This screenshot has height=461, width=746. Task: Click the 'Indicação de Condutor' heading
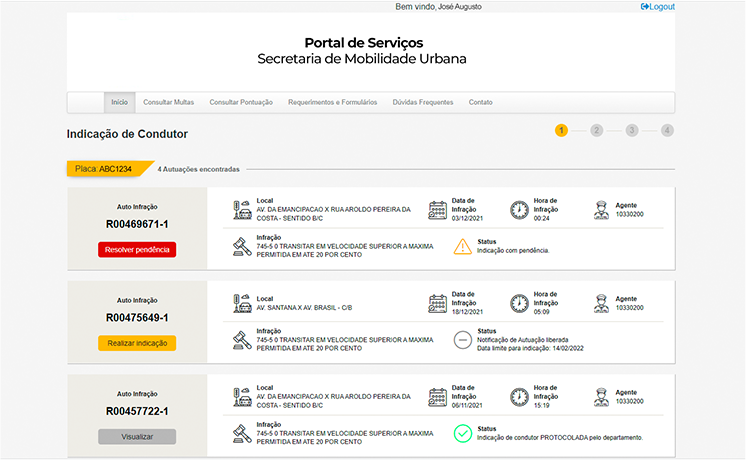pyautogui.click(x=127, y=134)
